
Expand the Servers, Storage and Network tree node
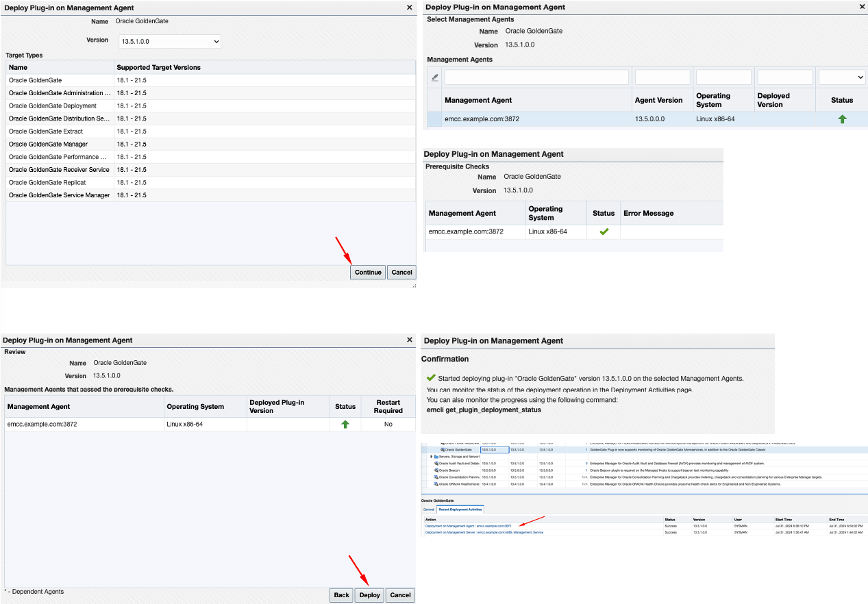pyautogui.click(x=430, y=455)
